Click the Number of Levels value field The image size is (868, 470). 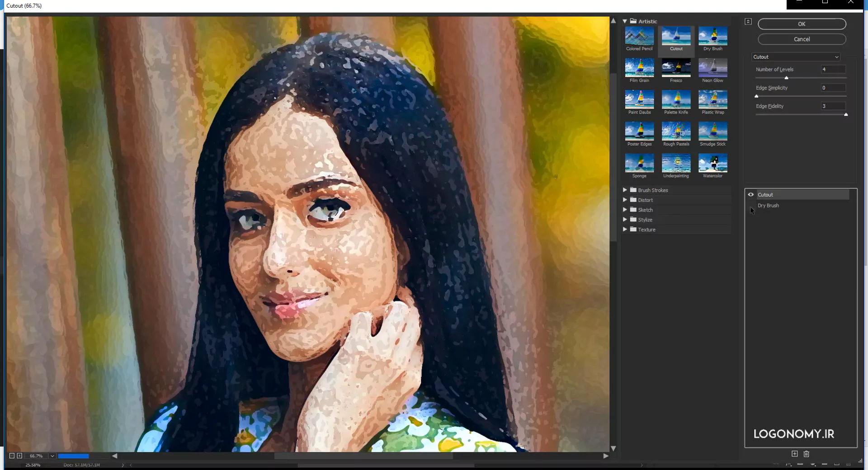(x=833, y=70)
